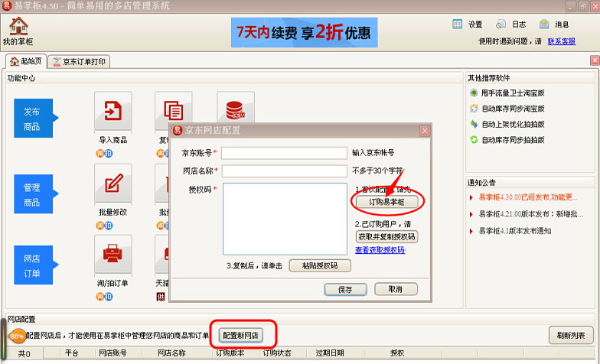Click the 平台 column header
Image resolution: width=600 pixels, height=364 pixels.
click(x=72, y=353)
